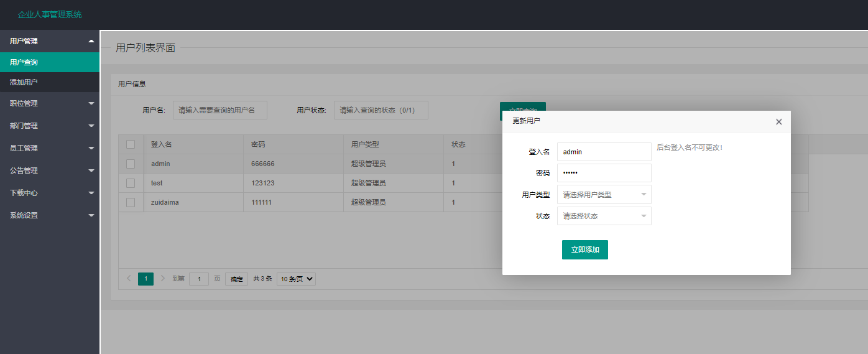868x354 pixels.
Task: Click the 状态 column header
Action: pos(458,144)
